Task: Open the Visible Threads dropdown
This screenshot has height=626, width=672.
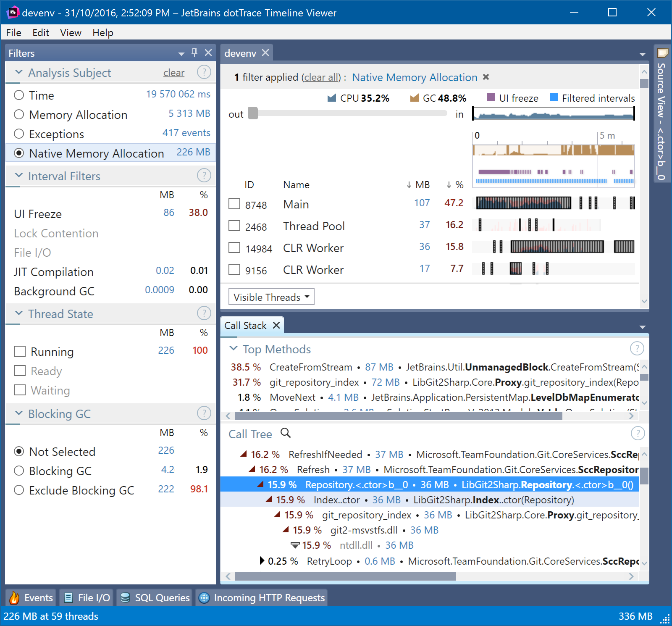Action: (271, 297)
